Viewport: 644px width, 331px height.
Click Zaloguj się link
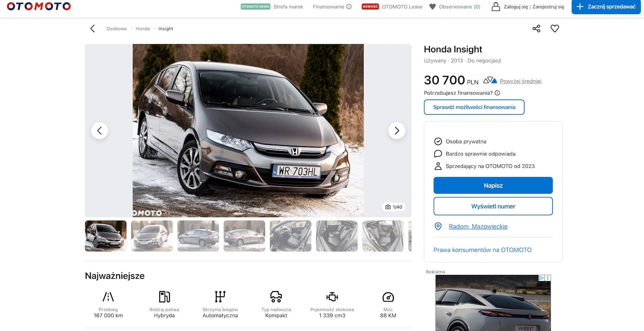pyautogui.click(x=516, y=6)
